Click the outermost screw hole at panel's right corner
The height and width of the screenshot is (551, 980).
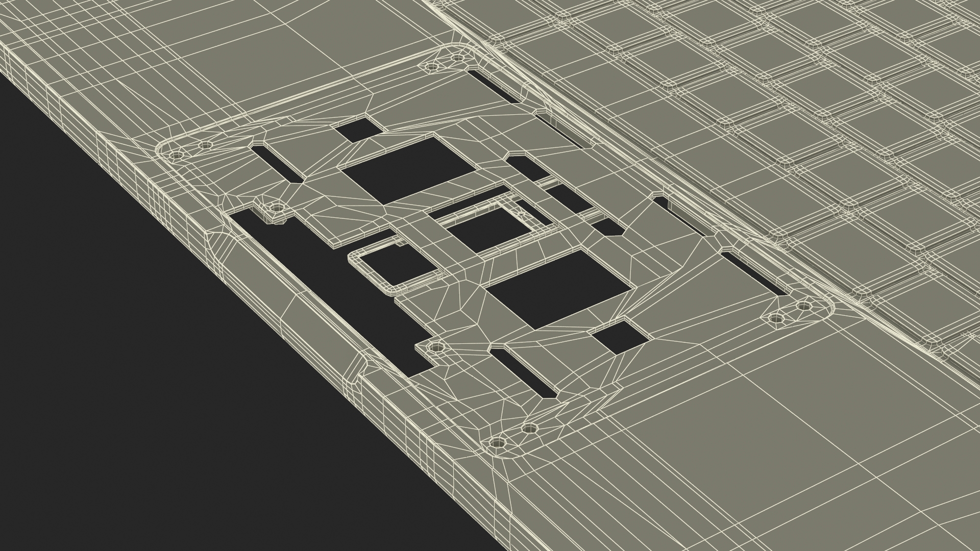pyautogui.click(x=803, y=306)
